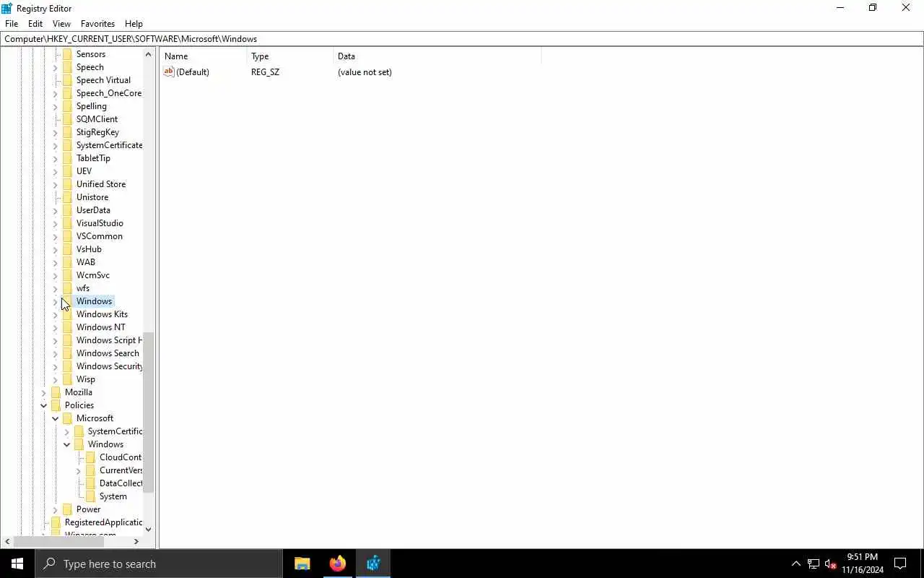Open the Edit menu
The width and height of the screenshot is (924, 578).
(x=35, y=24)
